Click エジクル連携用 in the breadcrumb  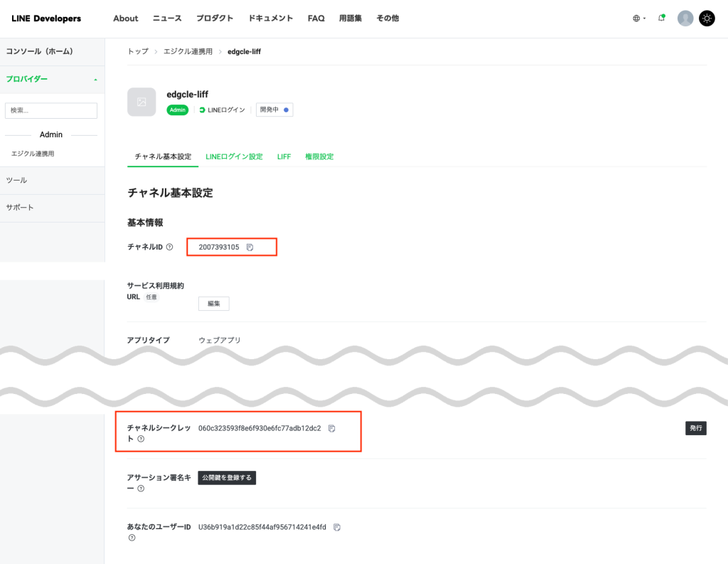click(x=188, y=52)
